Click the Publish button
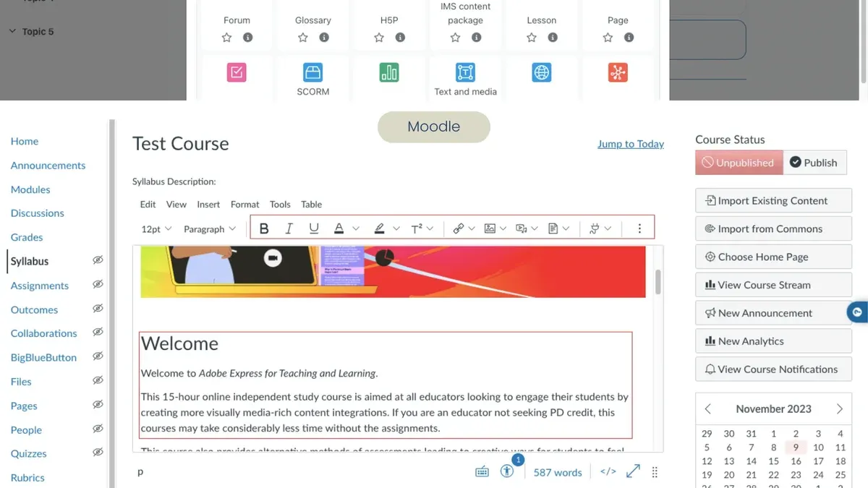The height and width of the screenshot is (488, 868). 815,163
